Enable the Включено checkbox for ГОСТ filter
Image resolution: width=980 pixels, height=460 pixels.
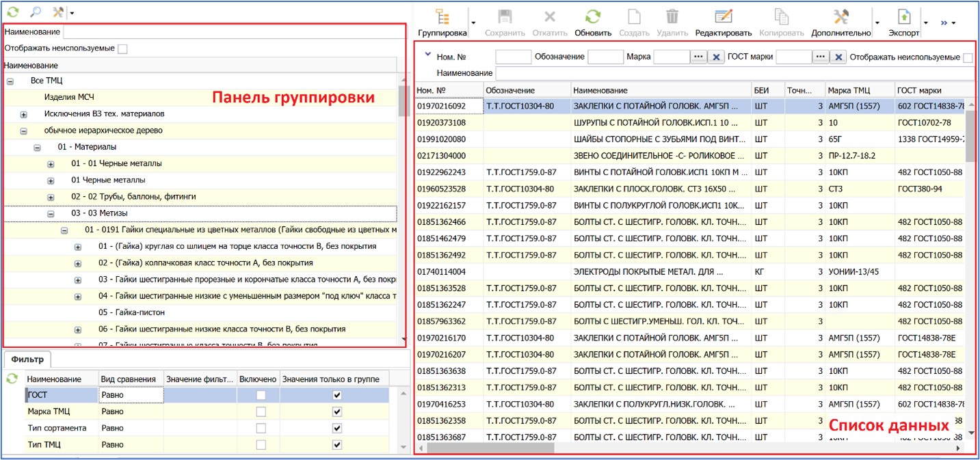click(x=259, y=395)
